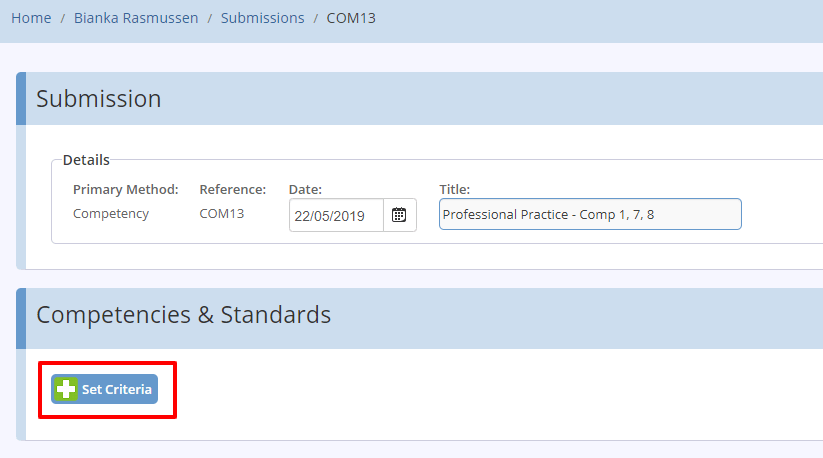Click the Reference label
The height and width of the screenshot is (458, 823).
click(233, 189)
